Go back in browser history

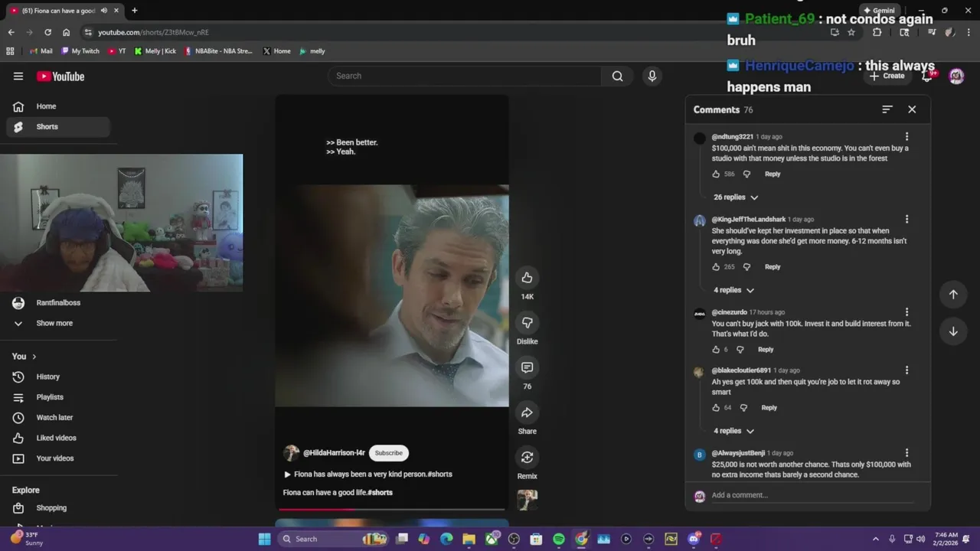11,32
